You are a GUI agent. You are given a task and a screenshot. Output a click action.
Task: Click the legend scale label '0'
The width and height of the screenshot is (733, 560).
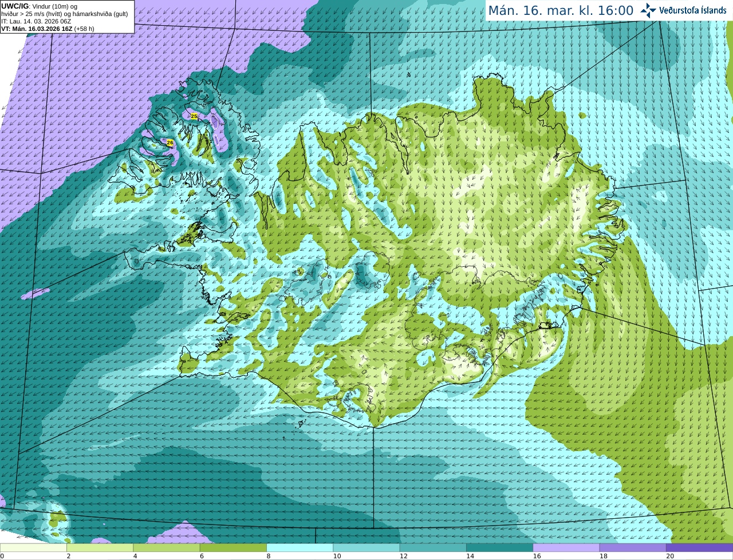(x=2, y=556)
